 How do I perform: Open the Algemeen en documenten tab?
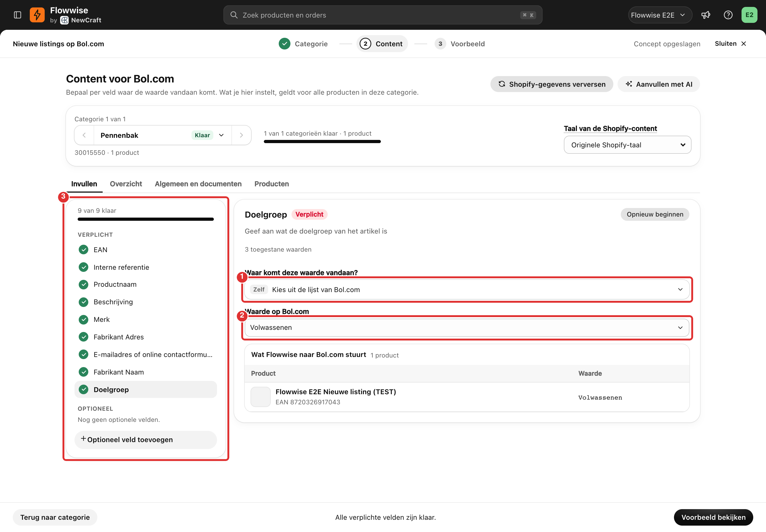198,184
